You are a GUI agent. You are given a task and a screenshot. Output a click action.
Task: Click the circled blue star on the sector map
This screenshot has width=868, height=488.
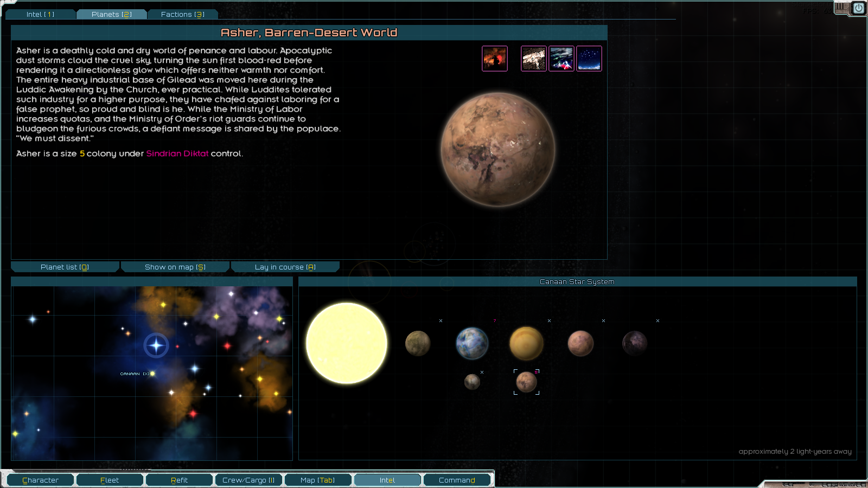point(156,345)
